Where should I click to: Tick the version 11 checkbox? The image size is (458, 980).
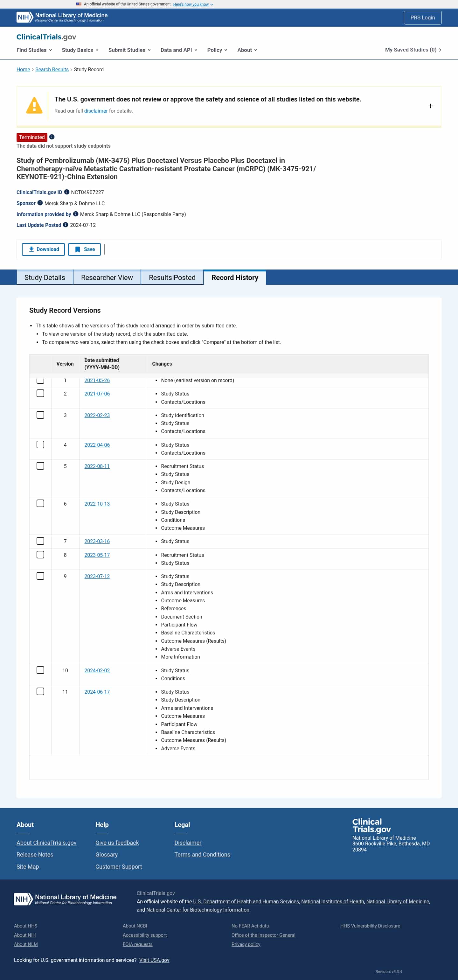pyautogui.click(x=40, y=691)
